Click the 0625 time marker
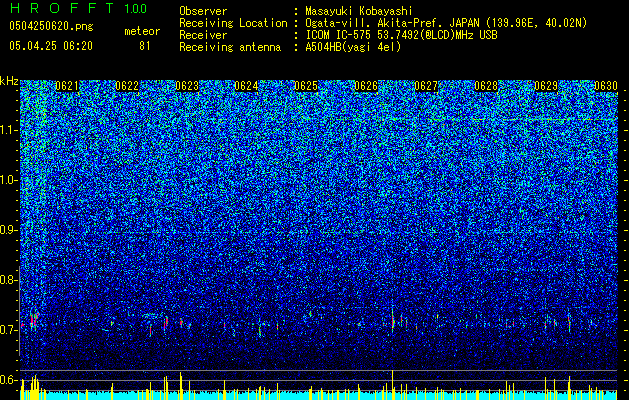The image size is (629, 400). pyautogui.click(x=306, y=86)
